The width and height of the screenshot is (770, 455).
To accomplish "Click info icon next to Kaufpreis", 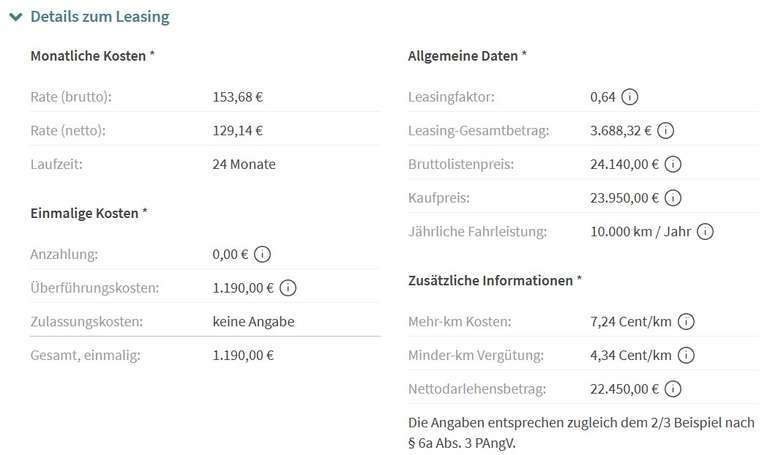I will [x=673, y=198].
